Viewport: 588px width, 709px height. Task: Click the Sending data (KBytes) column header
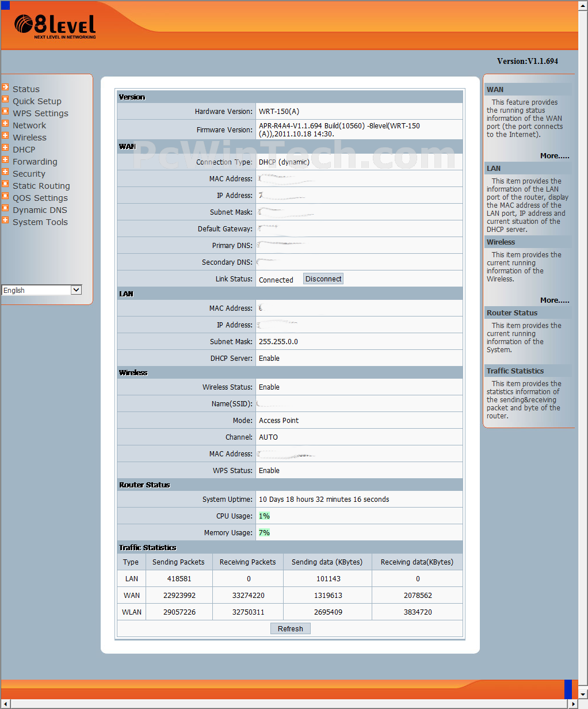click(327, 562)
